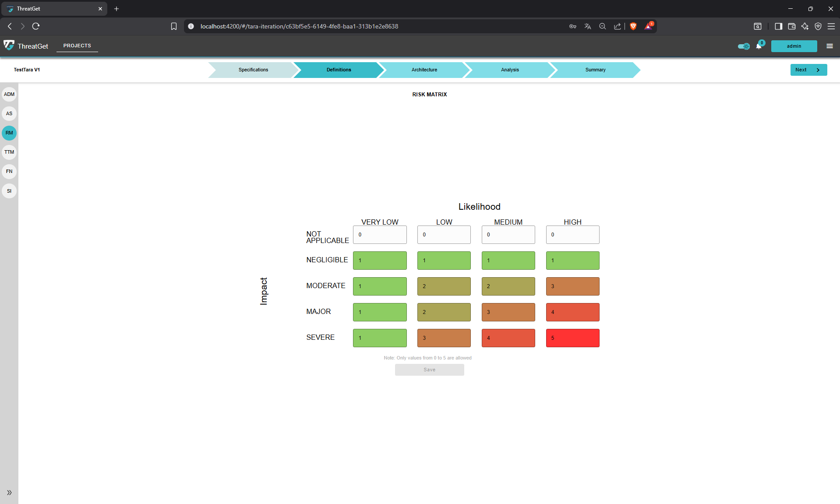Expand the collapsed left panel chevron
This screenshot has width=840, height=504.
pyautogui.click(x=9, y=492)
